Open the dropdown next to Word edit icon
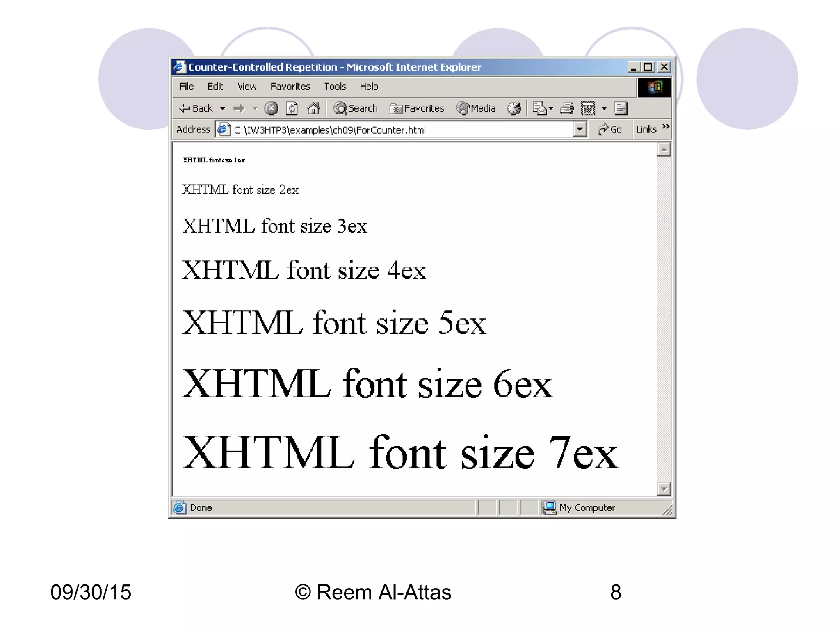Screen dimensions: 840x630 (604, 109)
